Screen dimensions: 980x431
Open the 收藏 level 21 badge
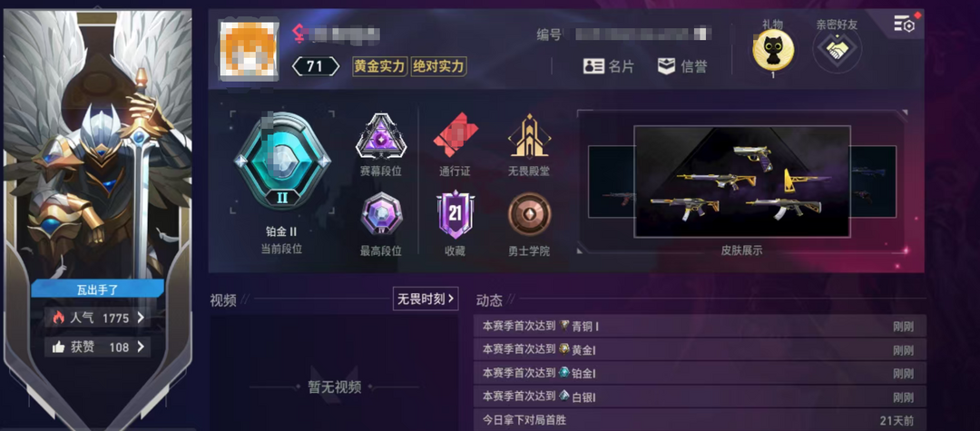tap(455, 213)
